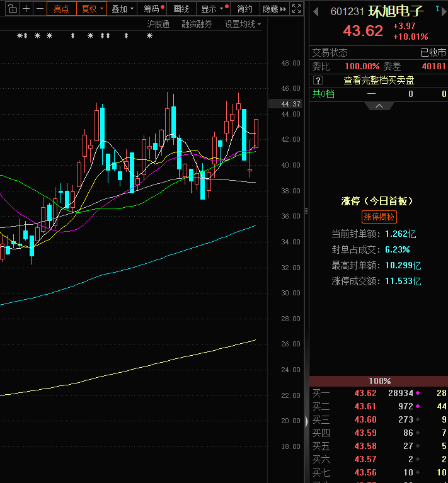Click the 买四 price 43.59
The image size is (448, 483).
pos(365,433)
